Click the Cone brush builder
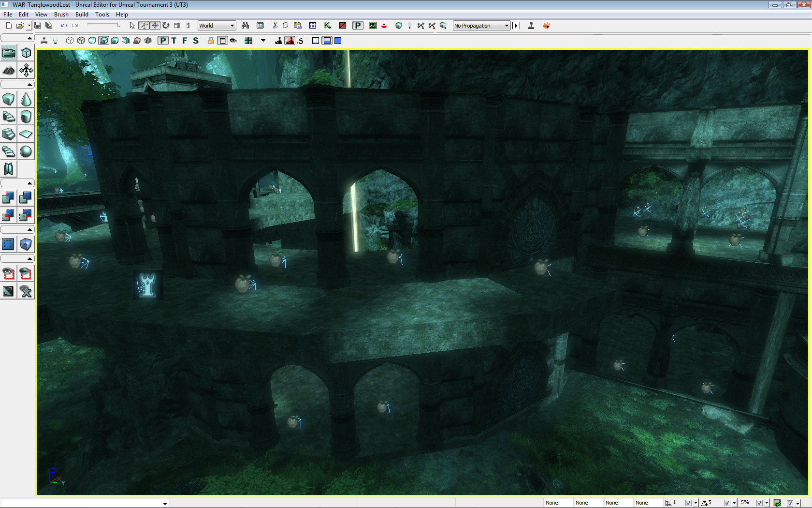The height and width of the screenshot is (508, 812). (x=26, y=99)
